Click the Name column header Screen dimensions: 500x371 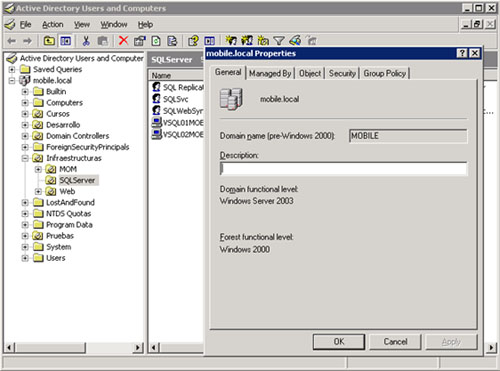pos(176,75)
